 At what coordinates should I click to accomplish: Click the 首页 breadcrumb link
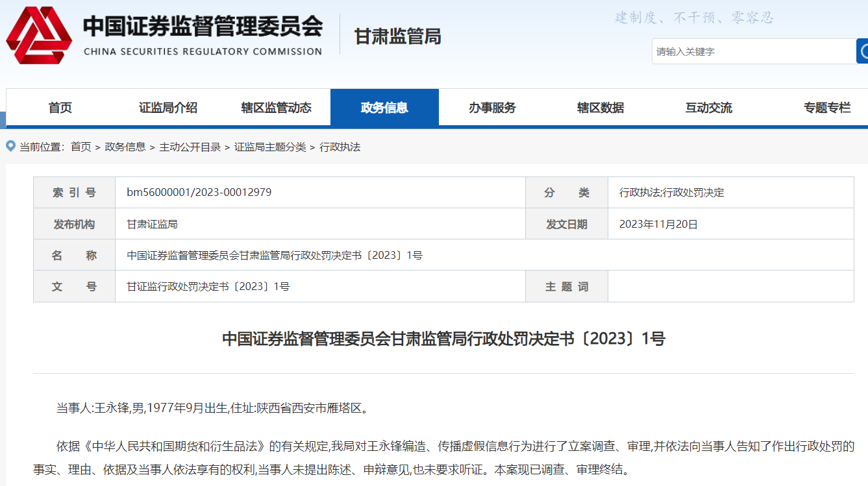pyautogui.click(x=81, y=147)
